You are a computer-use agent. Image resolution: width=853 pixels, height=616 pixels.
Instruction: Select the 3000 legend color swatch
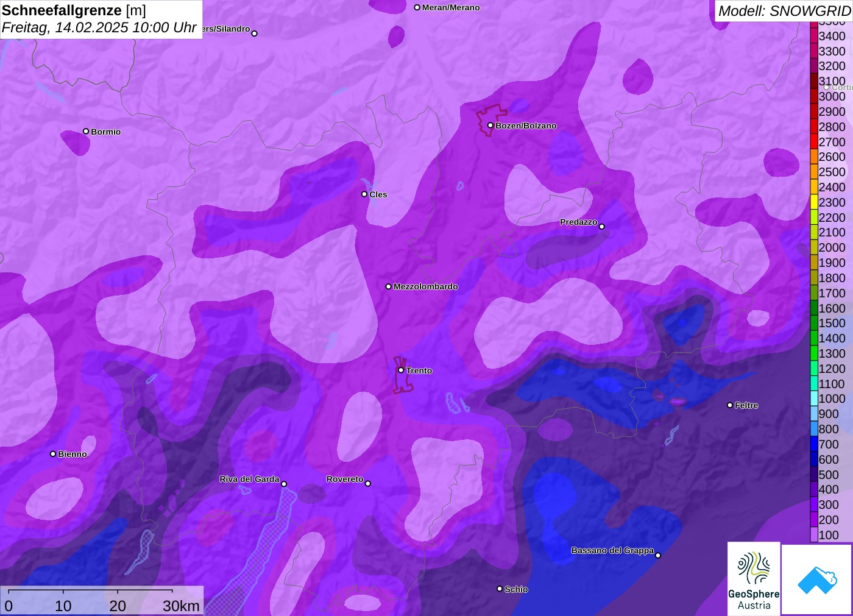(x=814, y=96)
